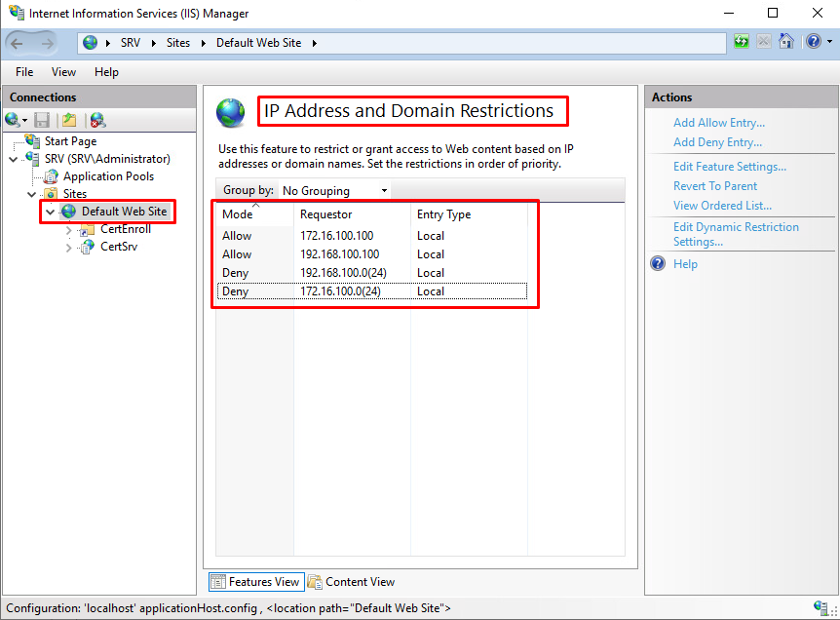Image resolution: width=840 pixels, height=620 pixels.
Task: Select the Deny 172.16.100.0(24) entry
Action: click(x=372, y=291)
